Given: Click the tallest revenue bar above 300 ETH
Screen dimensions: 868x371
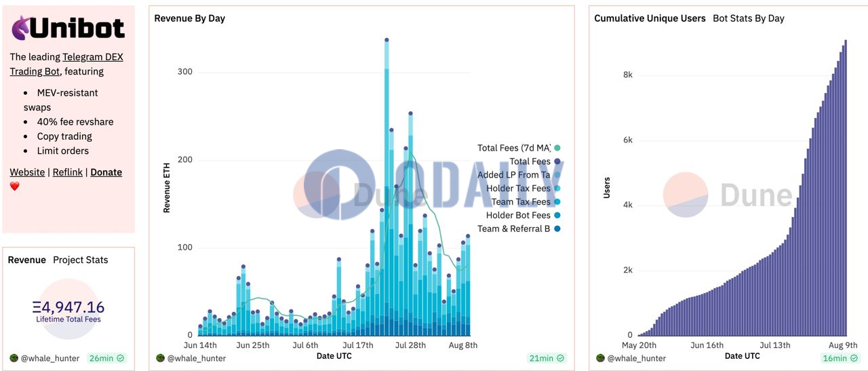Looking at the screenshot, I should click(x=387, y=187).
